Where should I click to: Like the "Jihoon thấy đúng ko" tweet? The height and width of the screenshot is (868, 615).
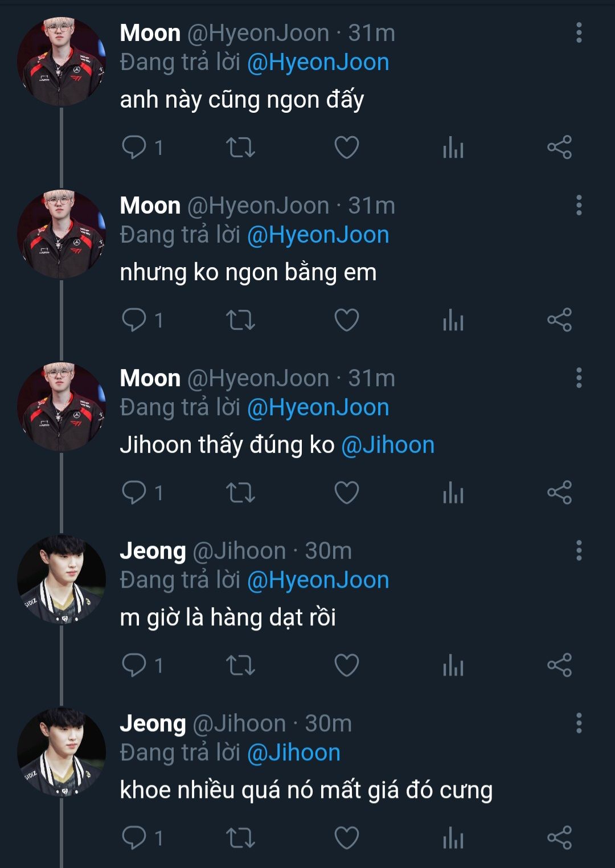(346, 493)
